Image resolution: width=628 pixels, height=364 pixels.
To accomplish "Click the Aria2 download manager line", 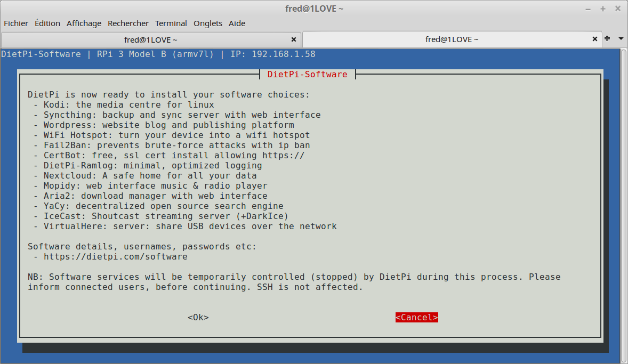I will pyautogui.click(x=150, y=196).
